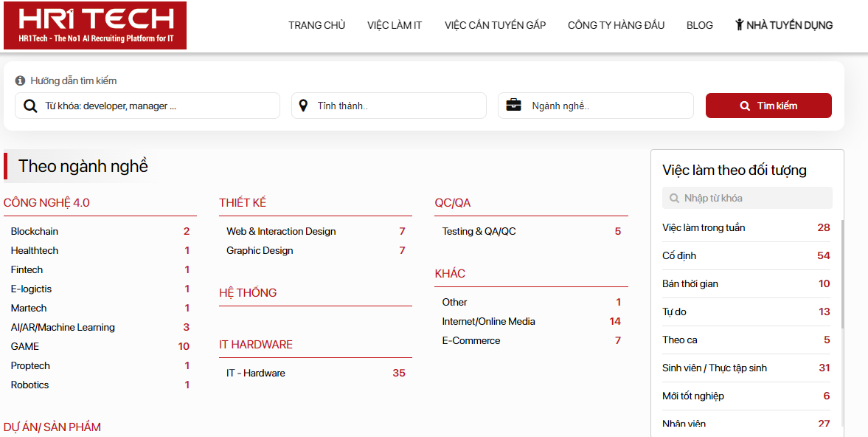Screen dimensions: 868x437
Task: Open Nhà tuyển dụng employer page
Action: (784, 25)
